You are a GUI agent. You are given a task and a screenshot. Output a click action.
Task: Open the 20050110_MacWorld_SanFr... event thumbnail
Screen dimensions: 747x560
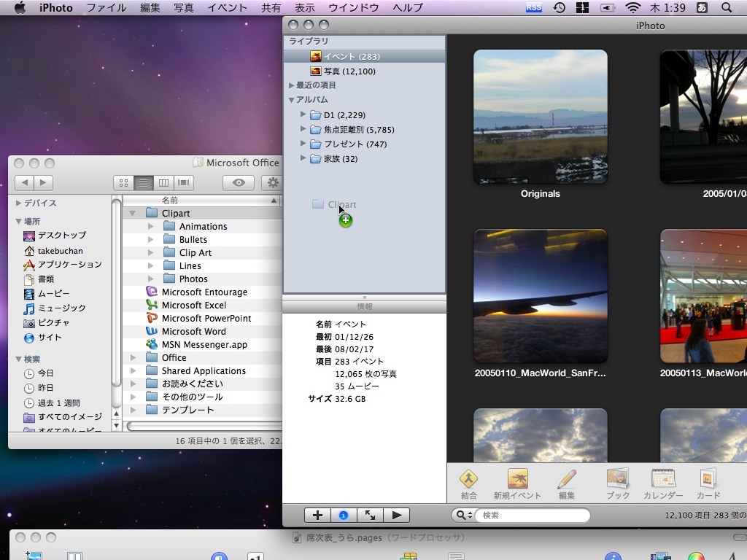pyautogui.click(x=541, y=296)
